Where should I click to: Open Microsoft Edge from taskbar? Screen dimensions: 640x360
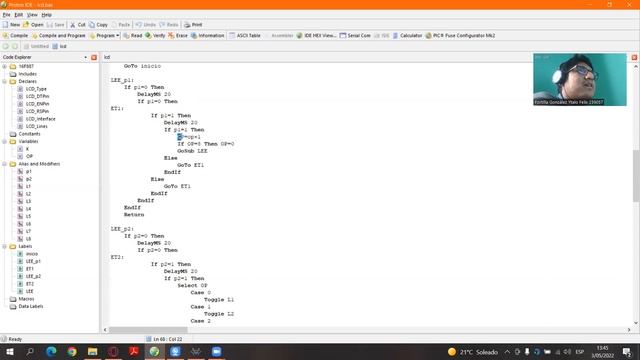(x=51, y=351)
